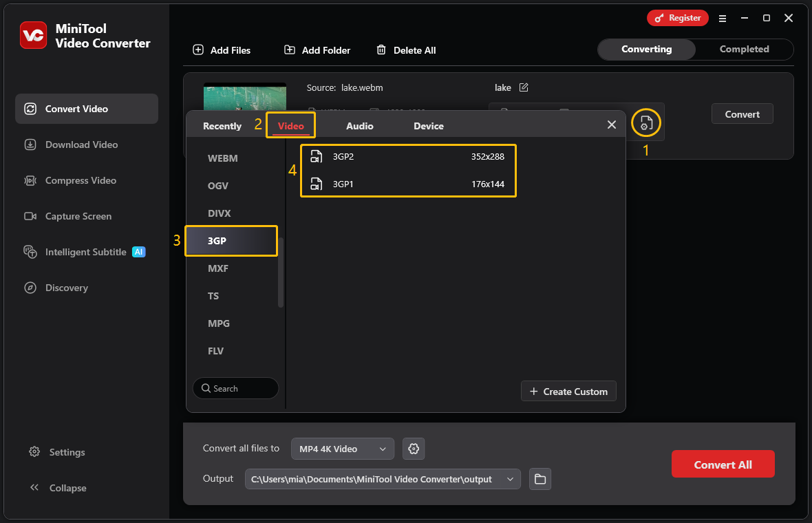
Task: Click the Source: lake.webm text
Action: pyautogui.click(x=345, y=87)
